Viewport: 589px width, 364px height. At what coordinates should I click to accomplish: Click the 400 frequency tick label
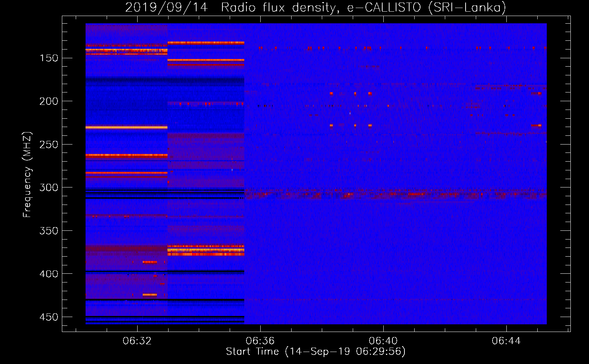49,274
